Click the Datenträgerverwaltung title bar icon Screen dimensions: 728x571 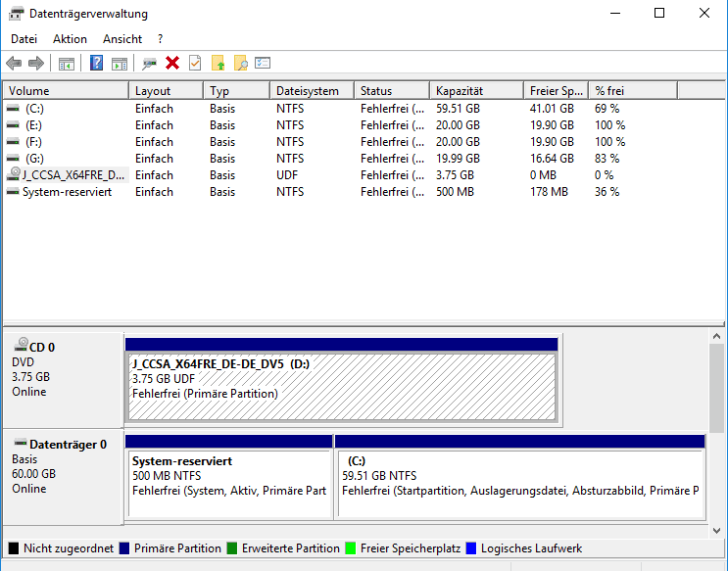click(x=17, y=14)
